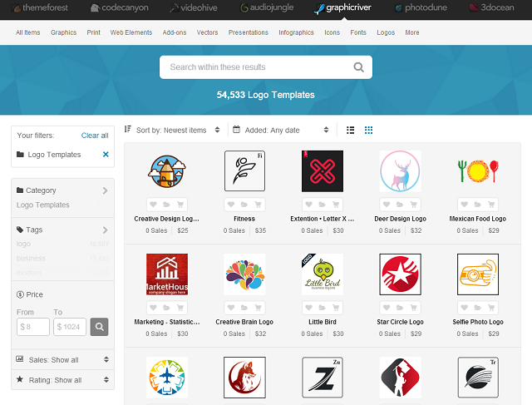Favorite the Star Circle Logo
Screen dimensions: 532x405
coord(387,308)
